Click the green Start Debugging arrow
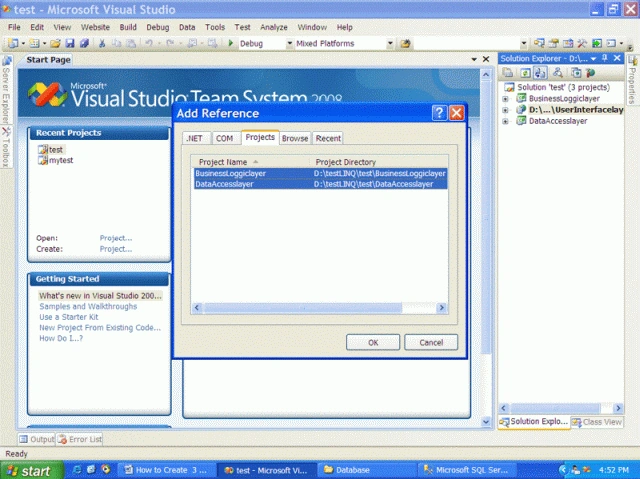640x479 pixels. click(231, 43)
